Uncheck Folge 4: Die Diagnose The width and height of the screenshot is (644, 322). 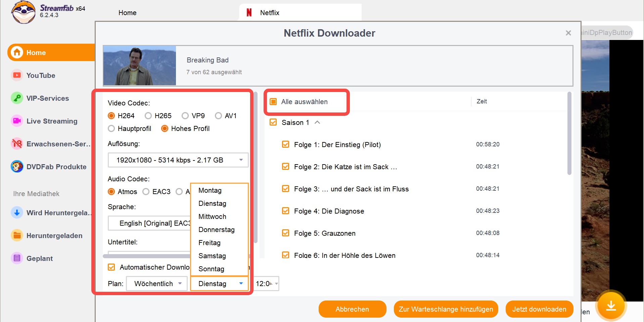286,211
